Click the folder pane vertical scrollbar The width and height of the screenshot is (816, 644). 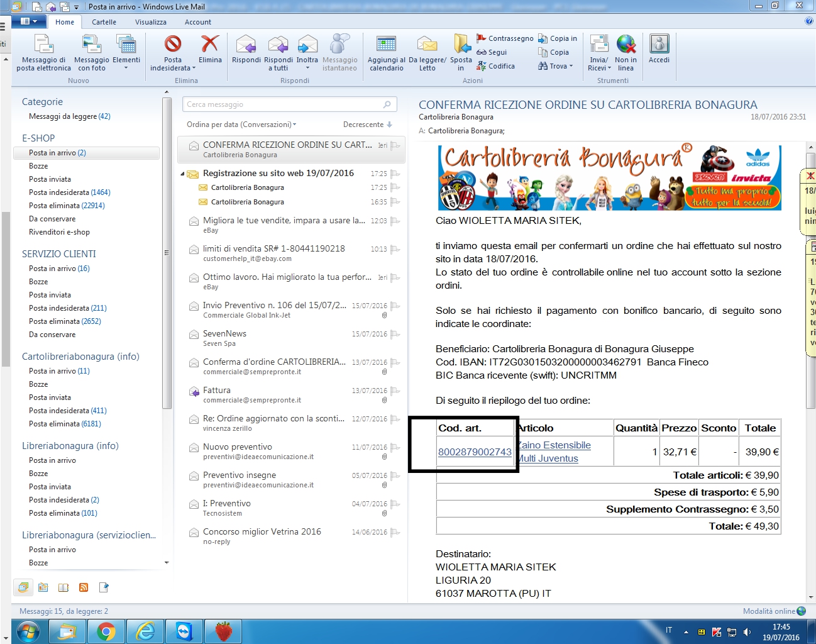pos(167,253)
